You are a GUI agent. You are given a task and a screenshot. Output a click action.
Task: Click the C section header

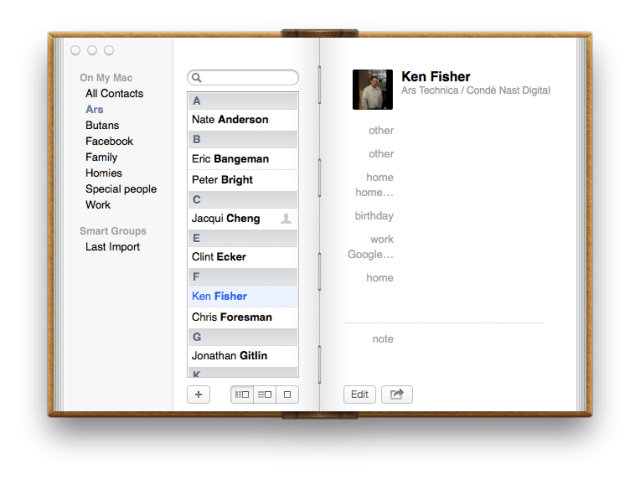(x=243, y=200)
